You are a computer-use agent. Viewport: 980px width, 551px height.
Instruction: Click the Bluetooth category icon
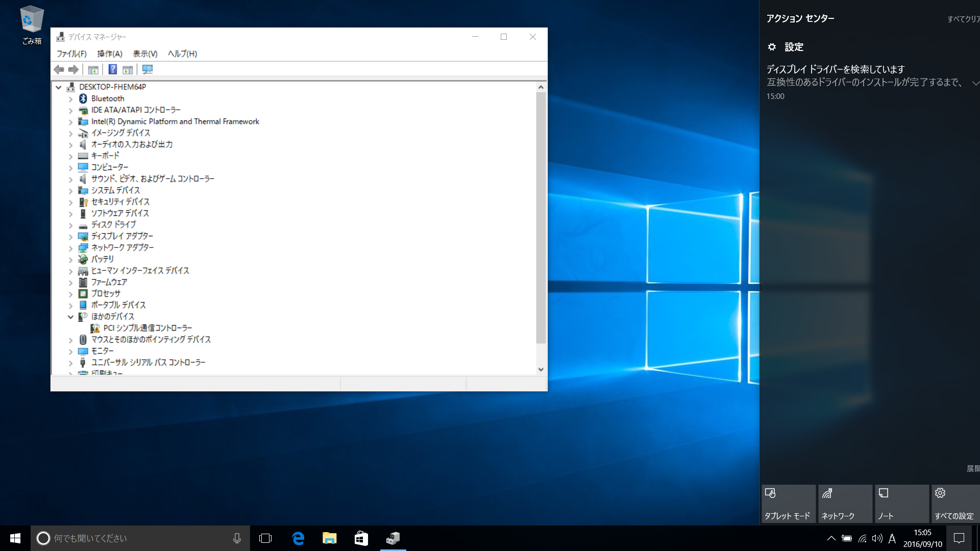click(x=83, y=98)
